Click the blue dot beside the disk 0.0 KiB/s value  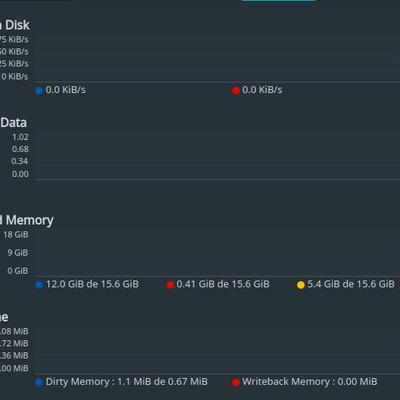tap(39, 90)
